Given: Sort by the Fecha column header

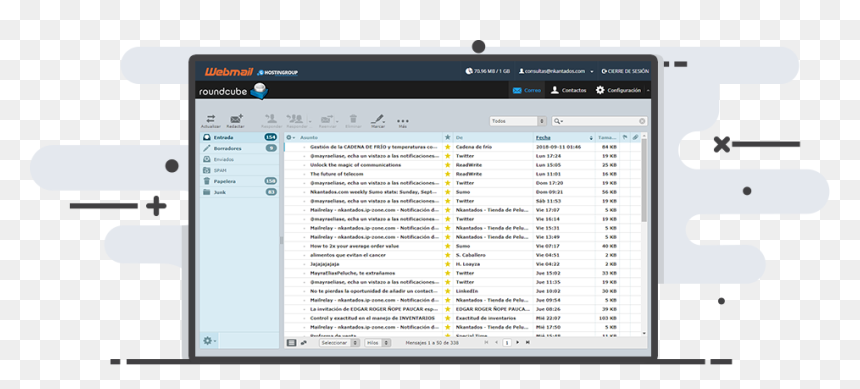Looking at the screenshot, I should pyautogui.click(x=543, y=138).
